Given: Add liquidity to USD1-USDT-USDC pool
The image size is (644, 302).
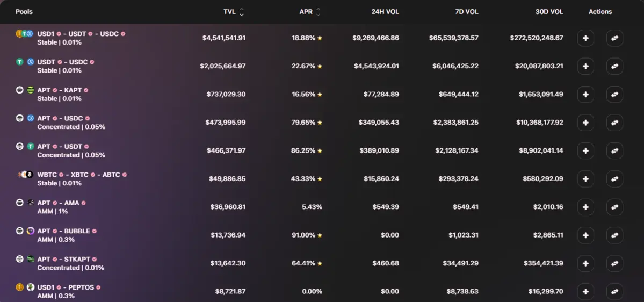Looking at the screenshot, I should 585,38.
